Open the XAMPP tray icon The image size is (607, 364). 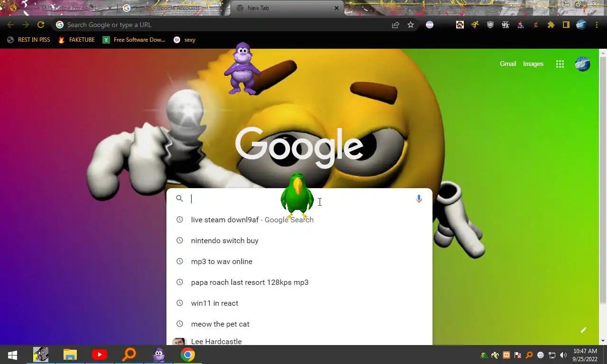point(506,355)
